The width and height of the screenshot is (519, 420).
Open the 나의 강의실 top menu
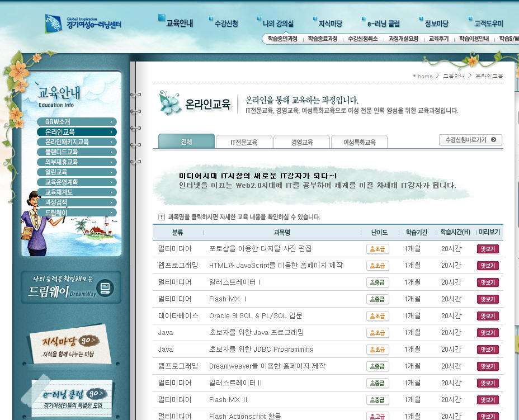278,23
